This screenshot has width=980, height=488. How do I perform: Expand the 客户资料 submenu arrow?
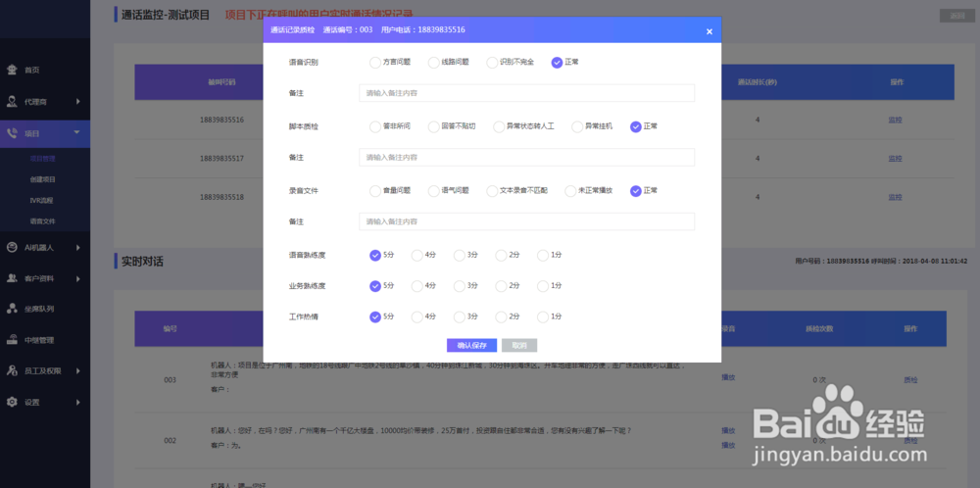78,278
